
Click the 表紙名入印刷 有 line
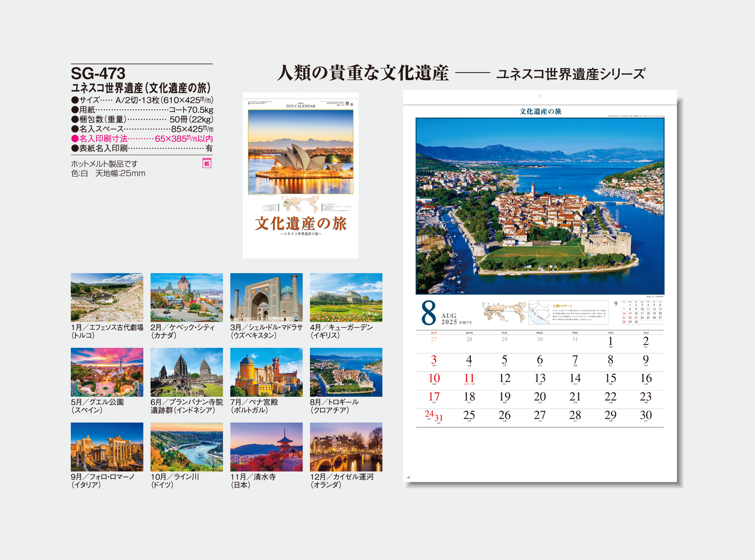[x=142, y=148]
